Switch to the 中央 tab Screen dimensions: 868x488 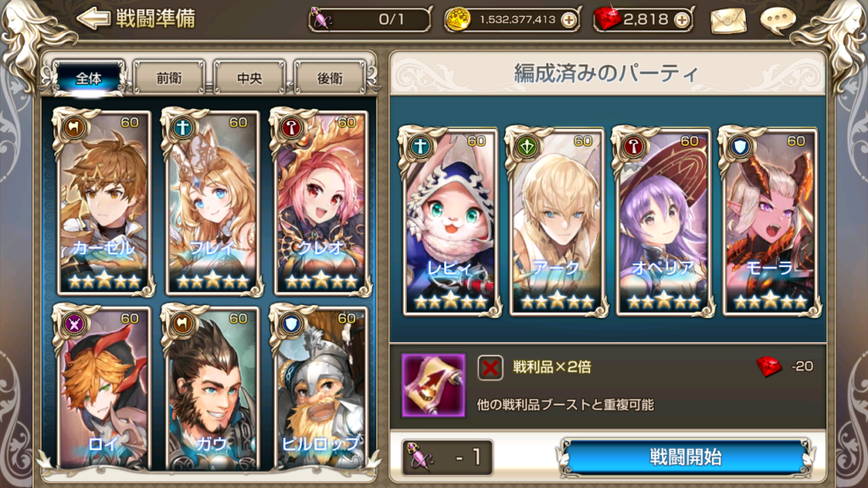coord(249,78)
